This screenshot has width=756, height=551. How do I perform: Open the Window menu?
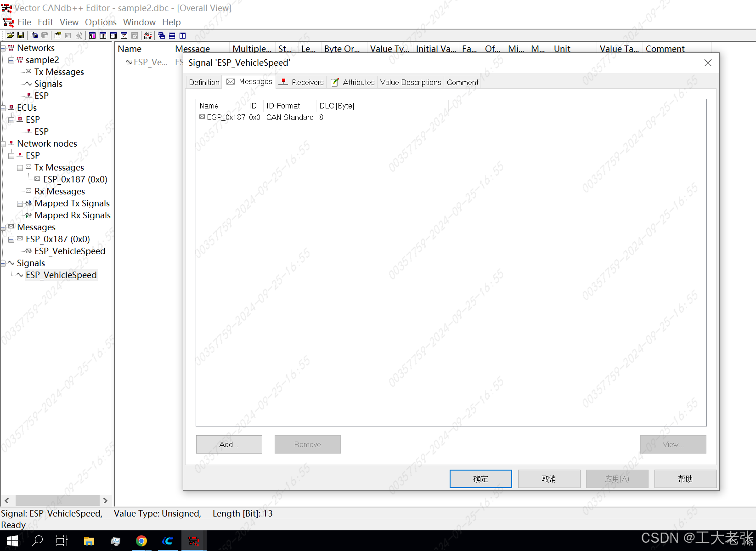tap(139, 22)
